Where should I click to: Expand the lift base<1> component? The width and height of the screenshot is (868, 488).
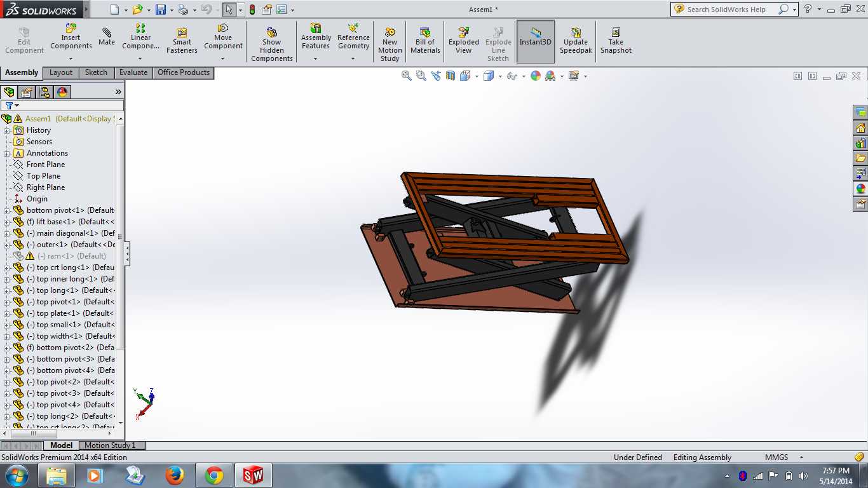[x=7, y=222]
